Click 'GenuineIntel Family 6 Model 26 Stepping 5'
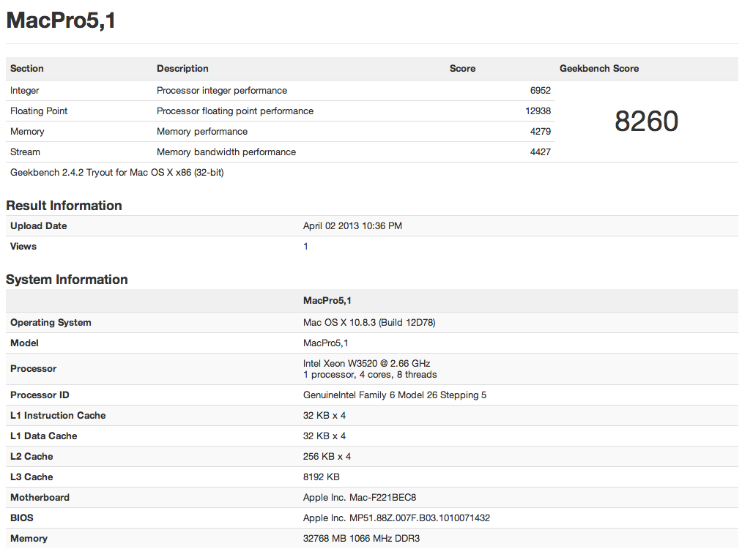The width and height of the screenshot is (753, 560). [x=395, y=395]
